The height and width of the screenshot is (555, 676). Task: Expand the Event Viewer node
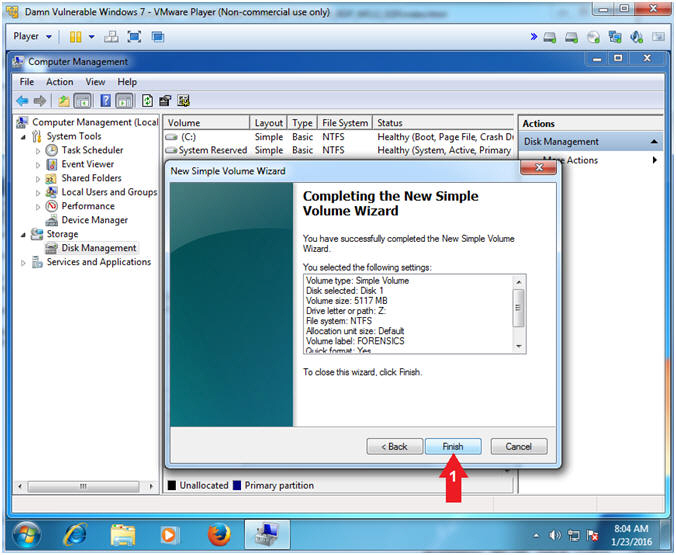pyautogui.click(x=38, y=165)
